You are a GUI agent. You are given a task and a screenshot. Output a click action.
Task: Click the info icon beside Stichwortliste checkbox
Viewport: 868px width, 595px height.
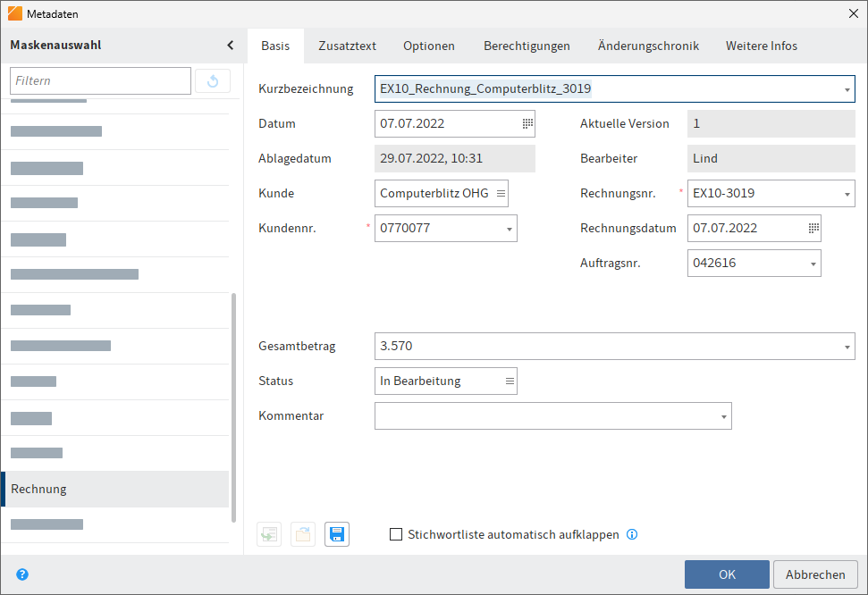(x=632, y=535)
